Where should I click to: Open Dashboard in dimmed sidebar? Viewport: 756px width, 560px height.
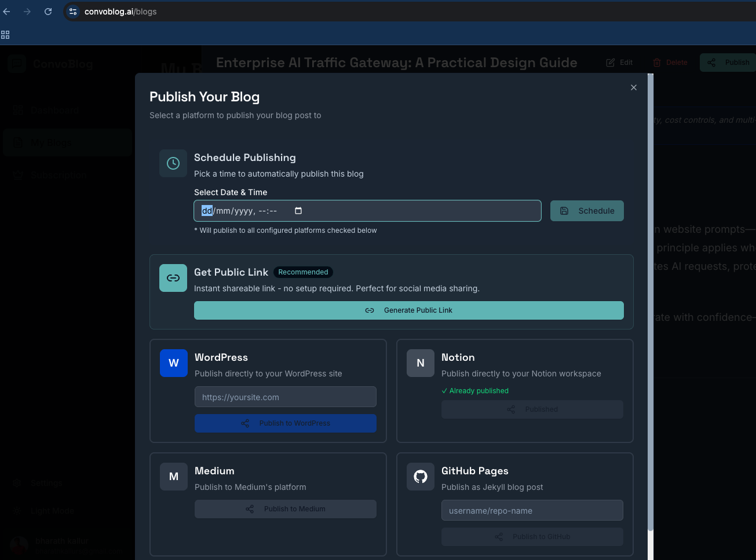coord(67,110)
